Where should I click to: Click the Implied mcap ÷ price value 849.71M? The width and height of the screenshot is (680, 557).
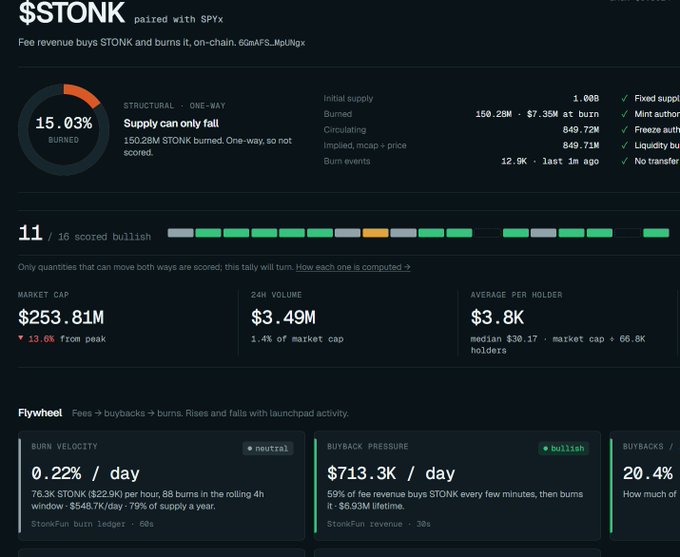pos(581,145)
